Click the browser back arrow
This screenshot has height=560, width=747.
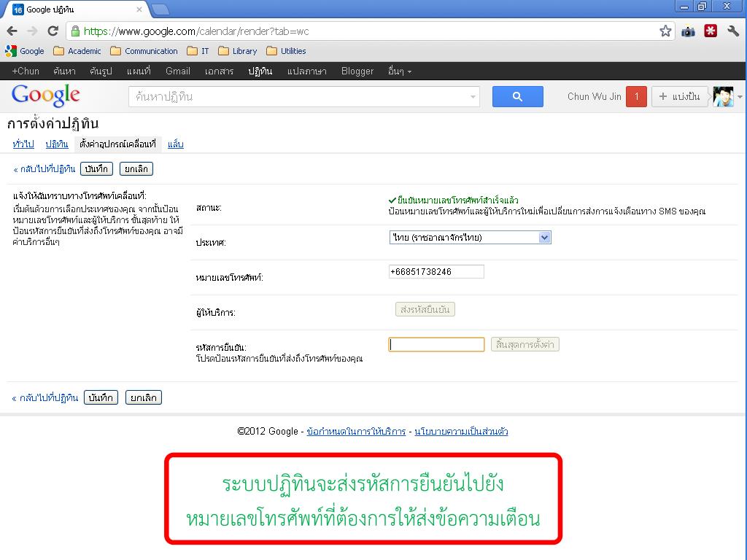pyautogui.click(x=12, y=31)
